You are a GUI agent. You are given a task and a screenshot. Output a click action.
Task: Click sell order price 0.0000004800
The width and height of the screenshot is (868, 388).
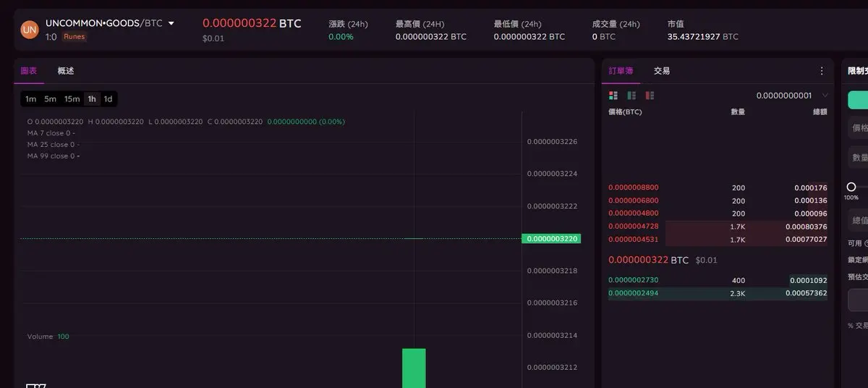pyautogui.click(x=633, y=214)
